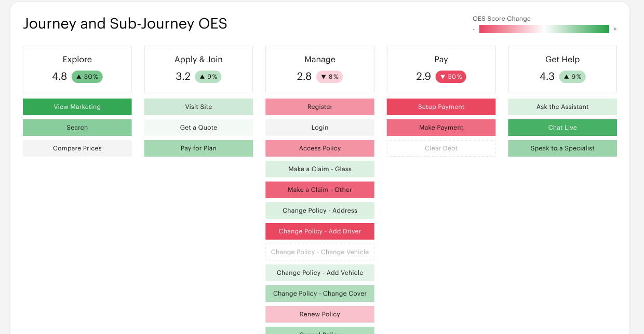
Task: Select Change Policy - Change Vehicle
Action: pos(320,252)
